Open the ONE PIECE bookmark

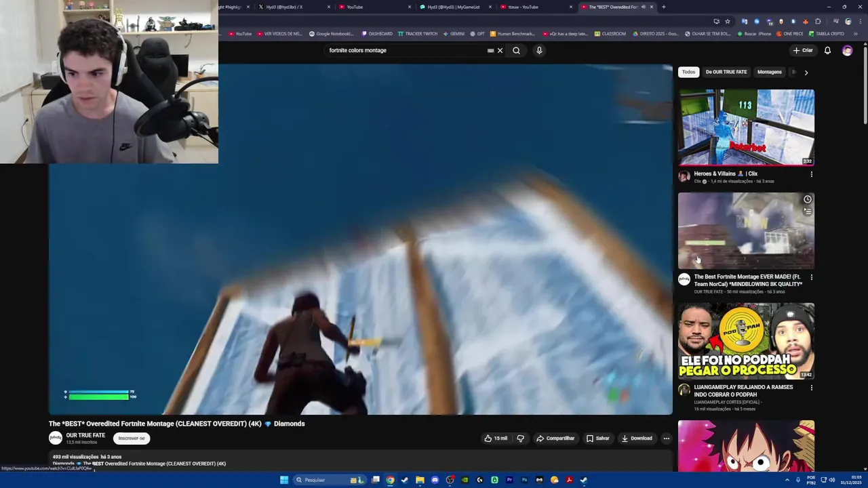point(789,34)
